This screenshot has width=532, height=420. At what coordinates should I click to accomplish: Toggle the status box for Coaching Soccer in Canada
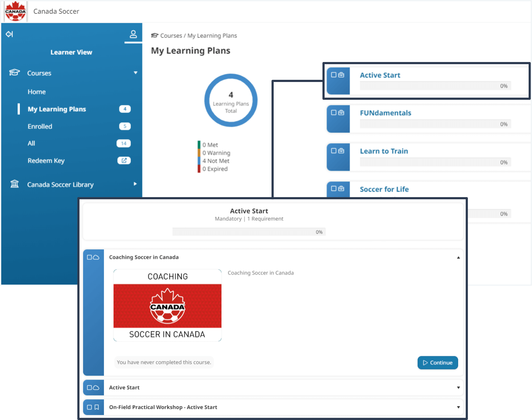(89, 257)
